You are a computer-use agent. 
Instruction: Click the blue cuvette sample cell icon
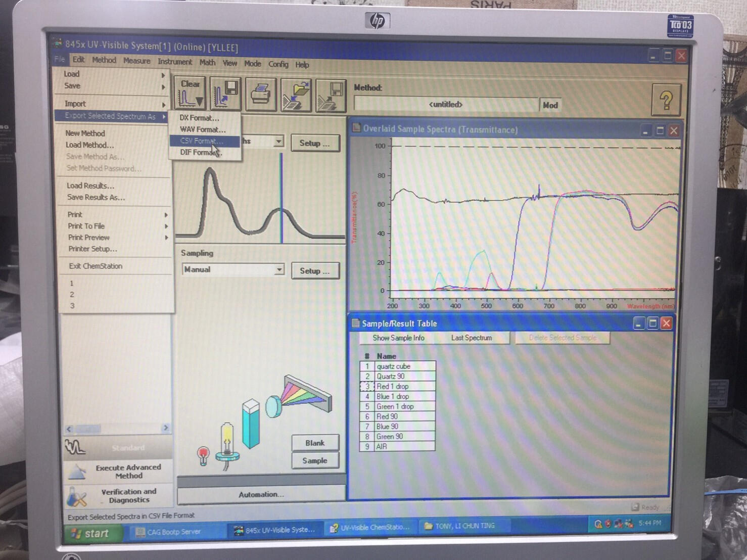tap(251, 424)
